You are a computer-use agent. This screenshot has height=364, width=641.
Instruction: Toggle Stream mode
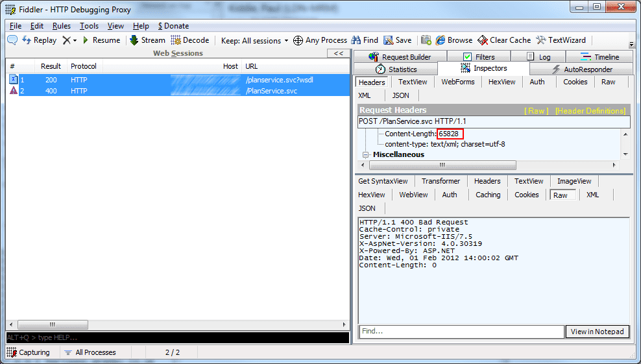coord(147,40)
